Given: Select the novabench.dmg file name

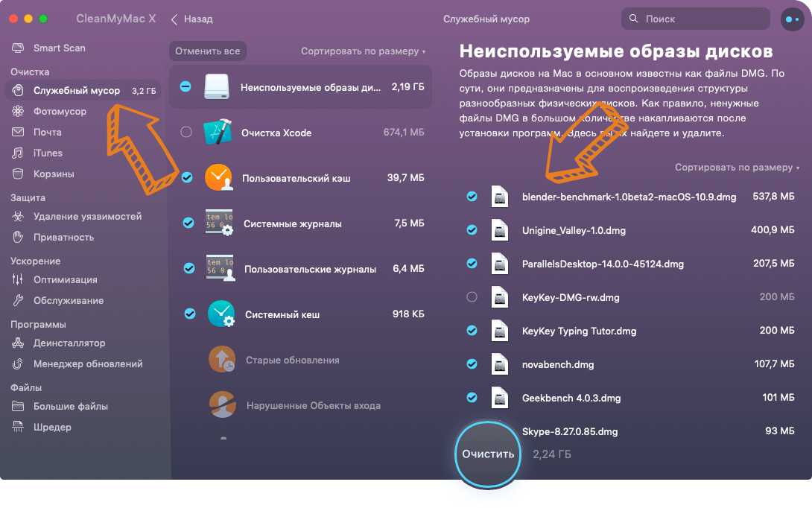Looking at the screenshot, I should 558,364.
